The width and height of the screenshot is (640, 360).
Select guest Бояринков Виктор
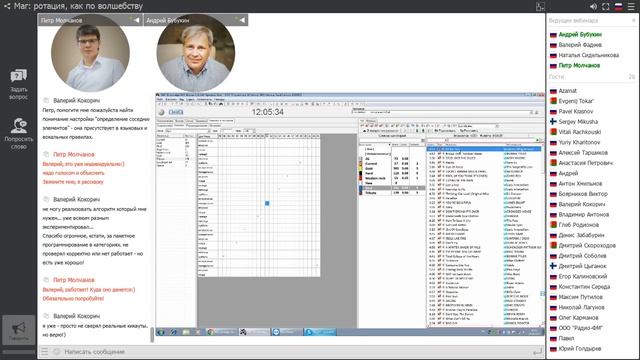click(x=583, y=194)
